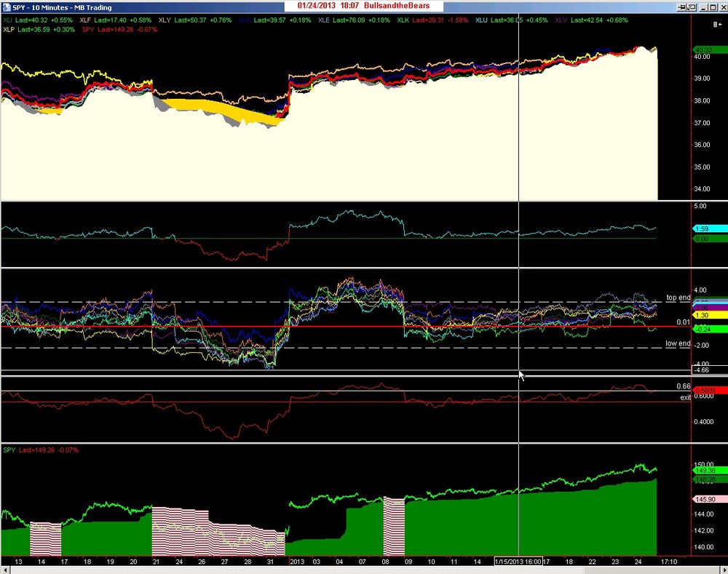This screenshot has height=574, width=728.
Task: Select the XLI legend entry
Action: coord(38,20)
